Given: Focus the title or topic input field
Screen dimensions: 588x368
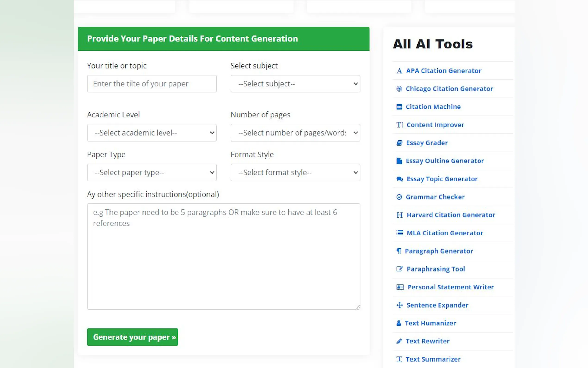Looking at the screenshot, I should point(152,84).
